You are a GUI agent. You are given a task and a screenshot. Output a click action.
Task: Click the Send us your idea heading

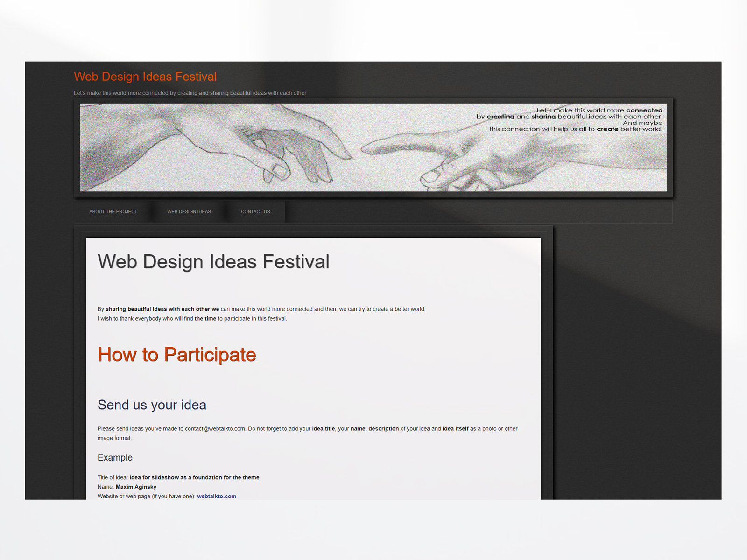tap(152, 405)
